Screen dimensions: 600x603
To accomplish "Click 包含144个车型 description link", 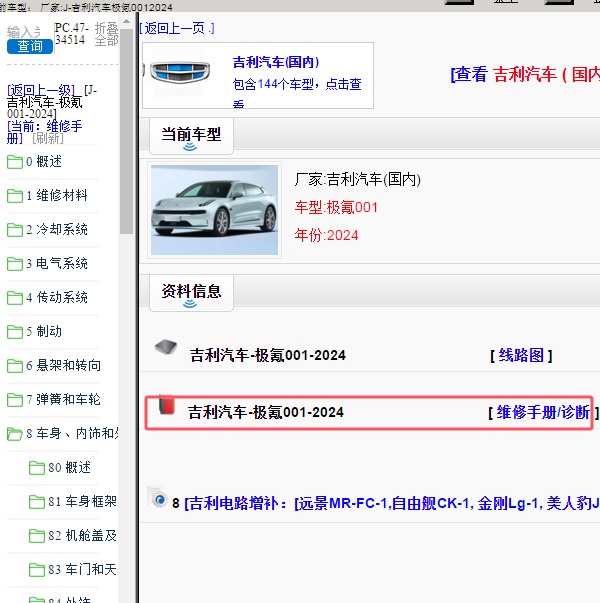I will [x=297, y=92].
